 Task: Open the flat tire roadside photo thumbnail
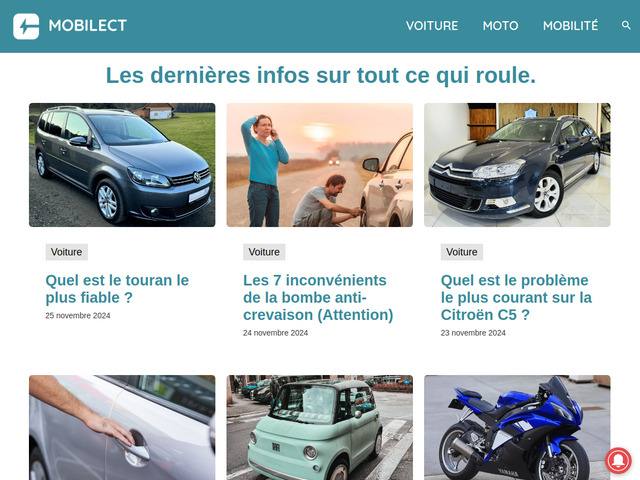tap(320, 165)
